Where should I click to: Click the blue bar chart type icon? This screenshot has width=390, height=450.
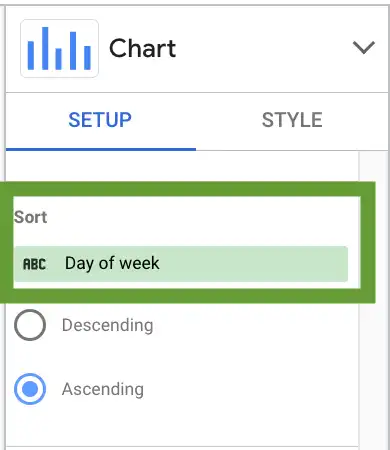[59, 49]
